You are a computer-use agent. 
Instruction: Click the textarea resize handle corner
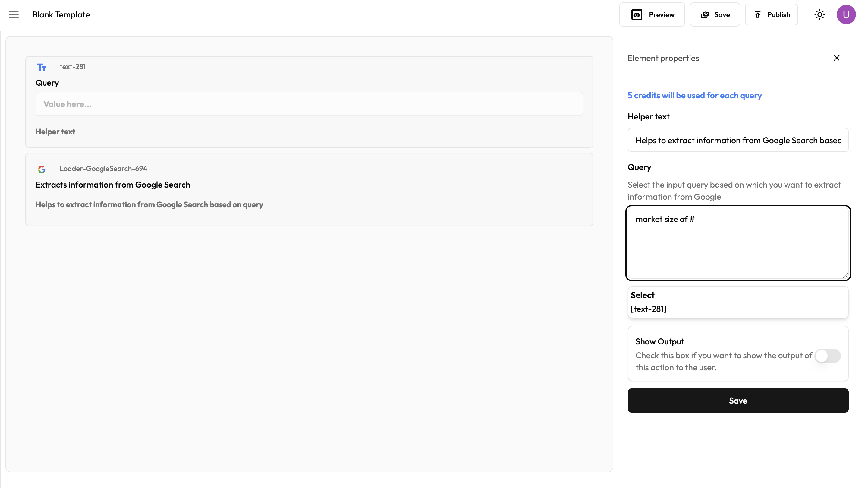845,276
